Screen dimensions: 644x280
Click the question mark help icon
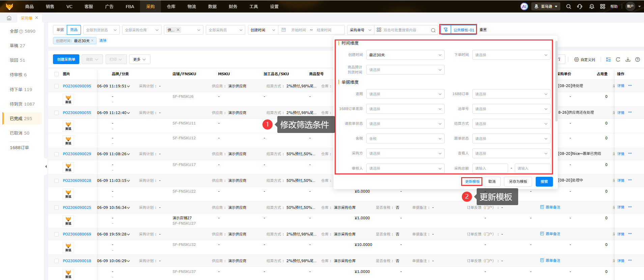pyautogui.click(x=638, y=59)
